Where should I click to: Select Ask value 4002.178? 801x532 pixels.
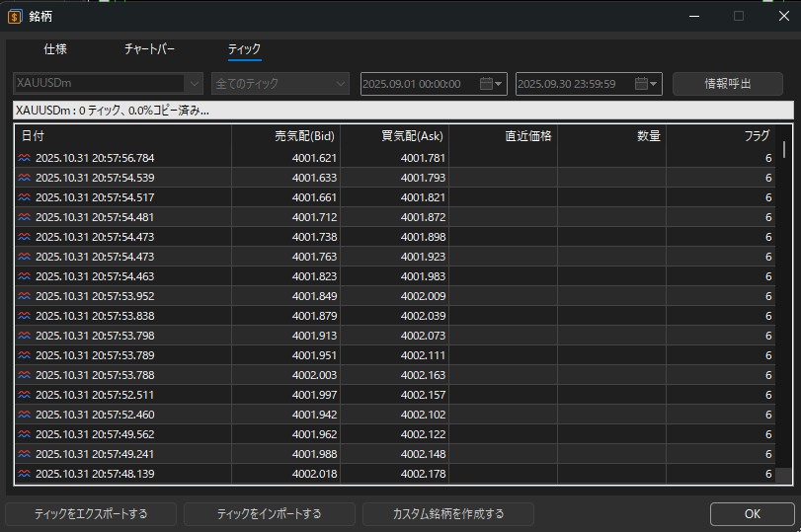(423, 474)
